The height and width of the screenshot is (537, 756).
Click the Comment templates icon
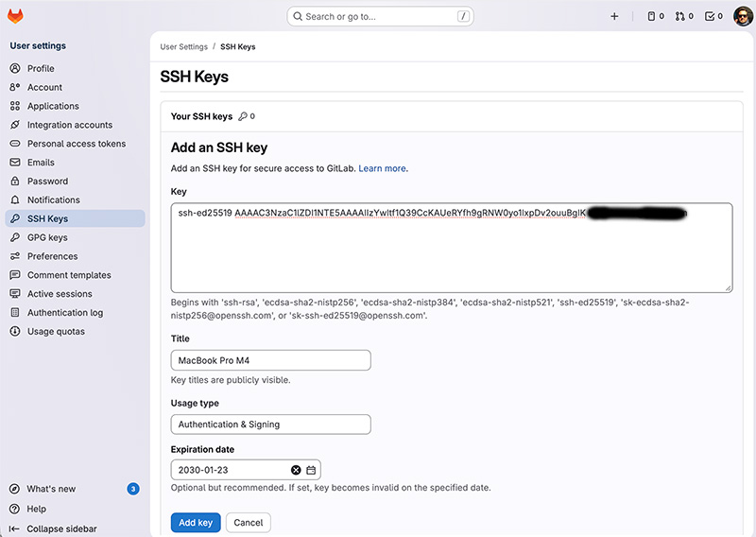pos(15,275)
